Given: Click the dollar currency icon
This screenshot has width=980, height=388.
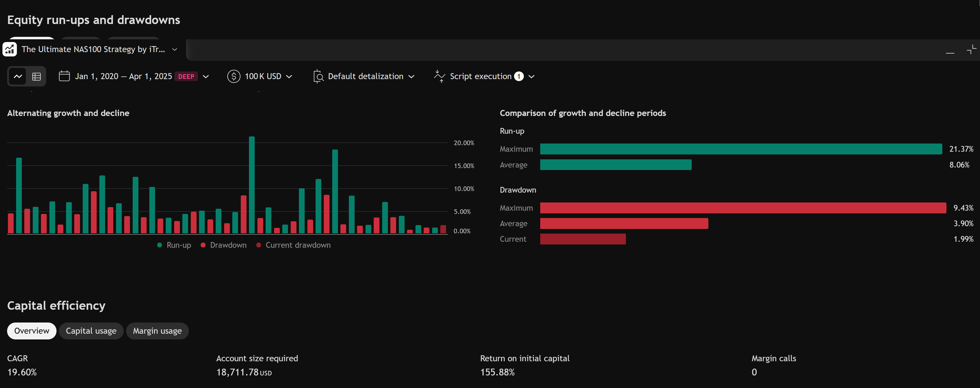Looking at the screenshot, I should pyautogui.click(x=234, y=76).
